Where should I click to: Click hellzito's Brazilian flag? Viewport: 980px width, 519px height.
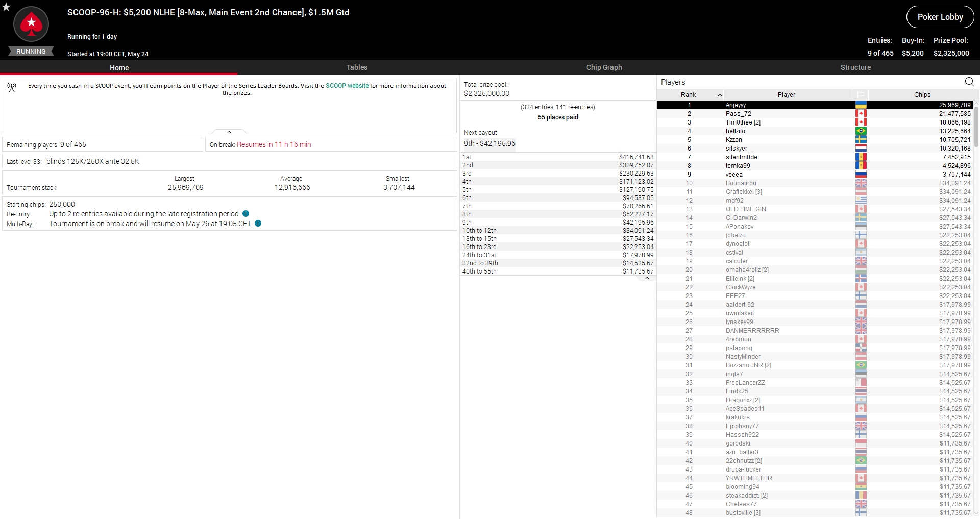(861, 131)
